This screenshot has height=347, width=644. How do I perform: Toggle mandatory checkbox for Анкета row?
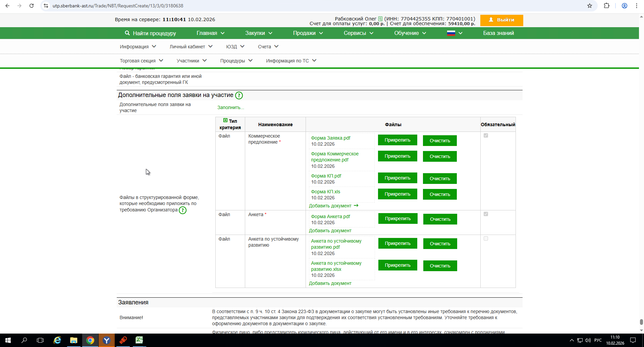pyautogui.click(x=486, y=214)
